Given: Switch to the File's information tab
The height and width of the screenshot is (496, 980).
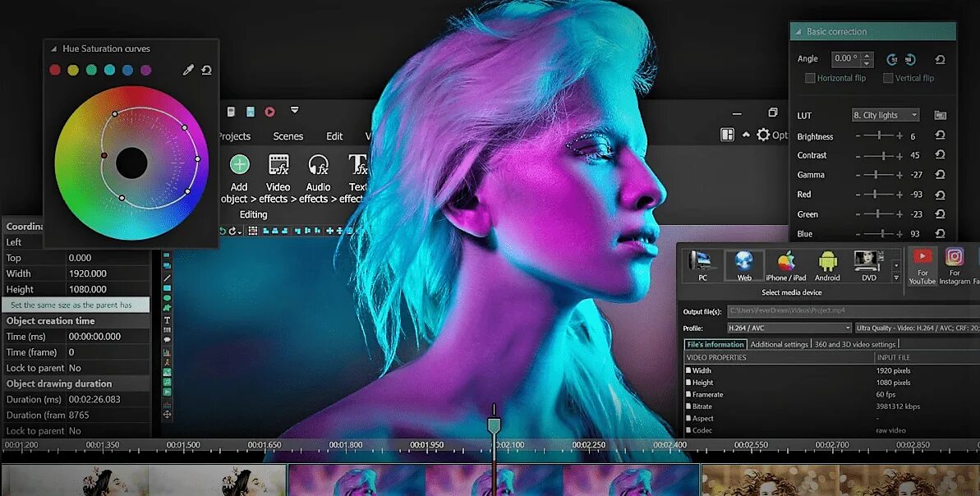Looking at the screenshot, I should 715,344.
